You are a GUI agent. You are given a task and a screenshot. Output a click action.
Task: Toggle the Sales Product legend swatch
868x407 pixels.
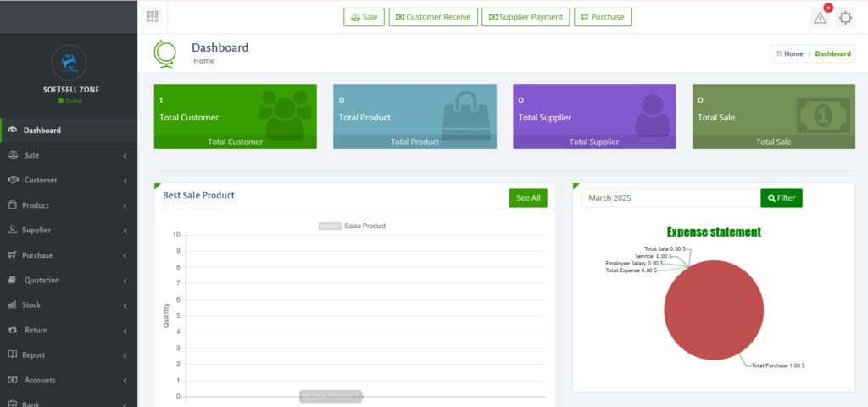[x=330, y=226]
